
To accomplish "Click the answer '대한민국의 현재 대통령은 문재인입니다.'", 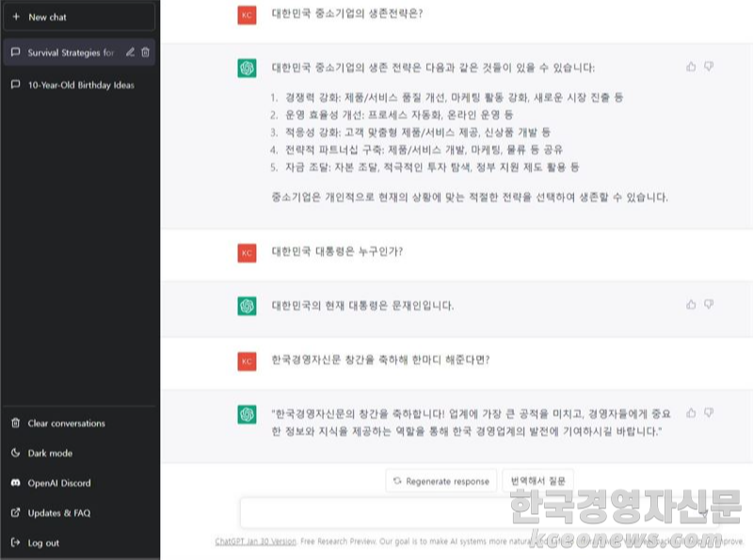I will coord(362,306).
